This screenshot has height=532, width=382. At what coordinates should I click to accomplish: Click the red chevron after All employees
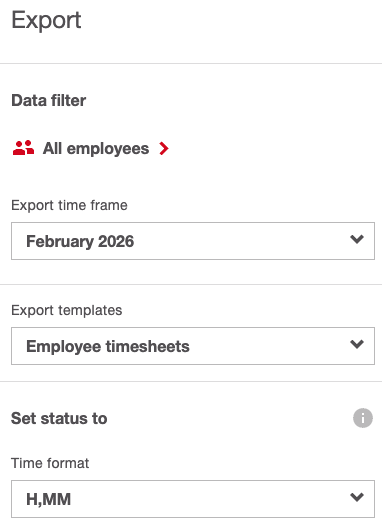pyautogui.click(x=164, y=149)
